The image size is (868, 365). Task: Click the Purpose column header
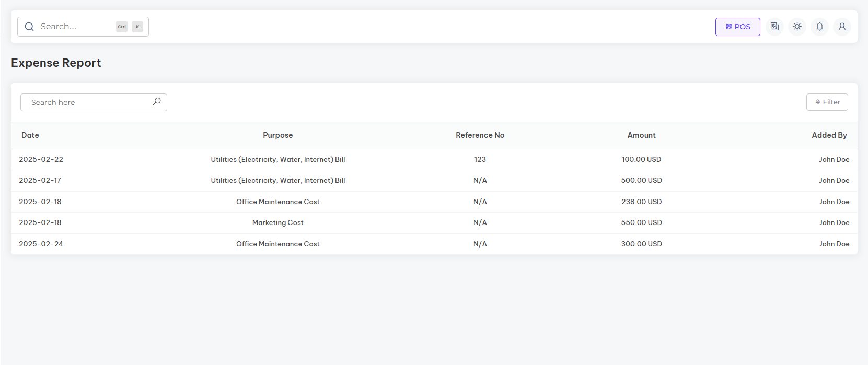pyautogui.click(x=277, y=135)
